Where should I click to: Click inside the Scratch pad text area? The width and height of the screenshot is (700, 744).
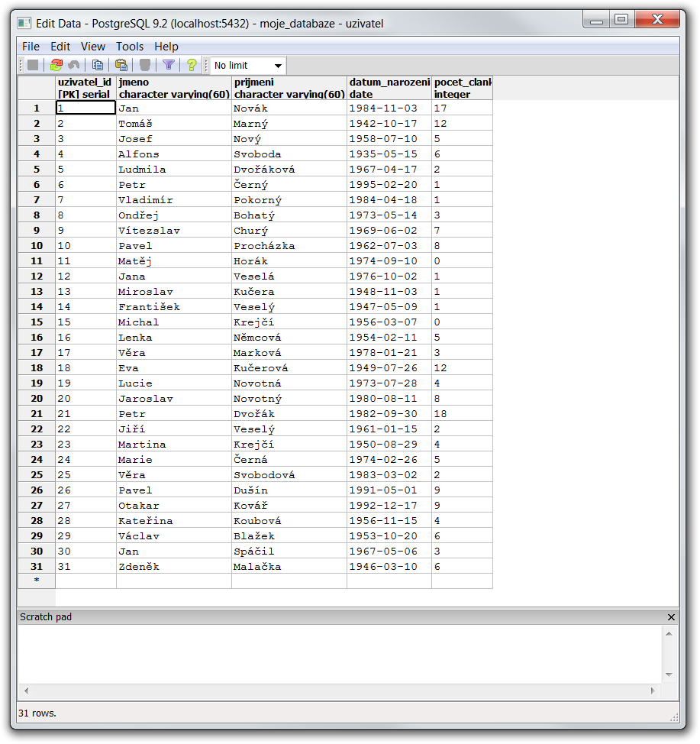[x=340, y=654]
